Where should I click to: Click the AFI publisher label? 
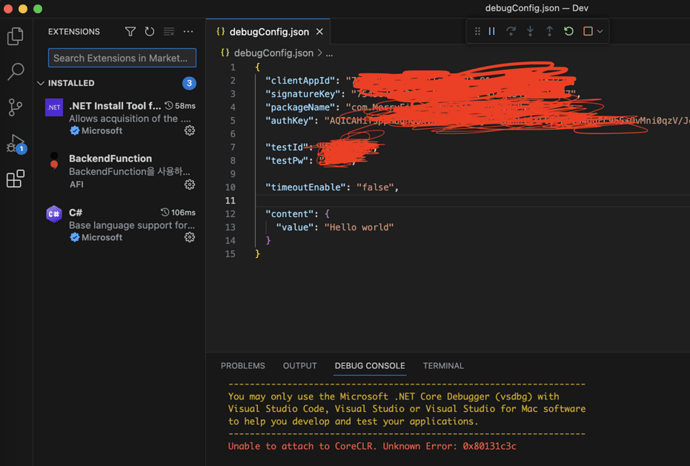[x=76, y=184]
